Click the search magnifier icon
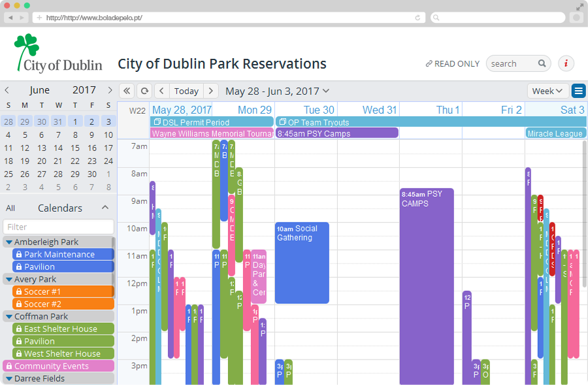The width and height of the screenshot is (588, 385). click(542, 63)
